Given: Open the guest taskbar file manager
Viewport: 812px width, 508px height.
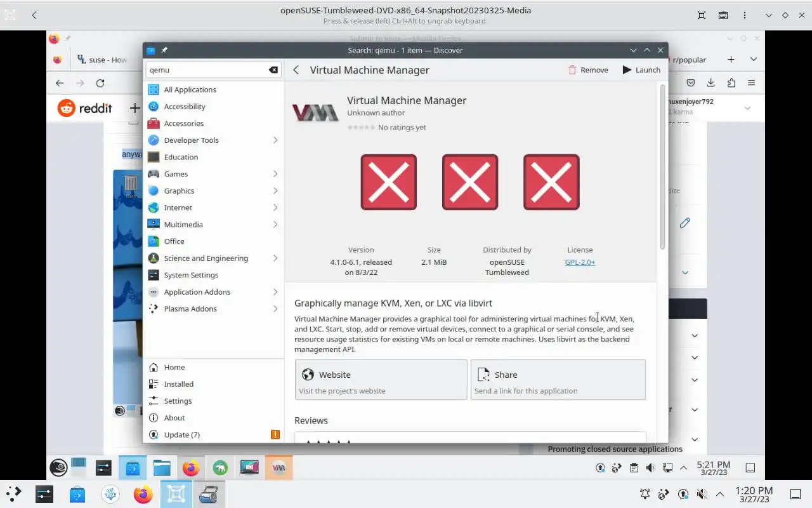Looking at the screenshot, I should tap(162, 469).
